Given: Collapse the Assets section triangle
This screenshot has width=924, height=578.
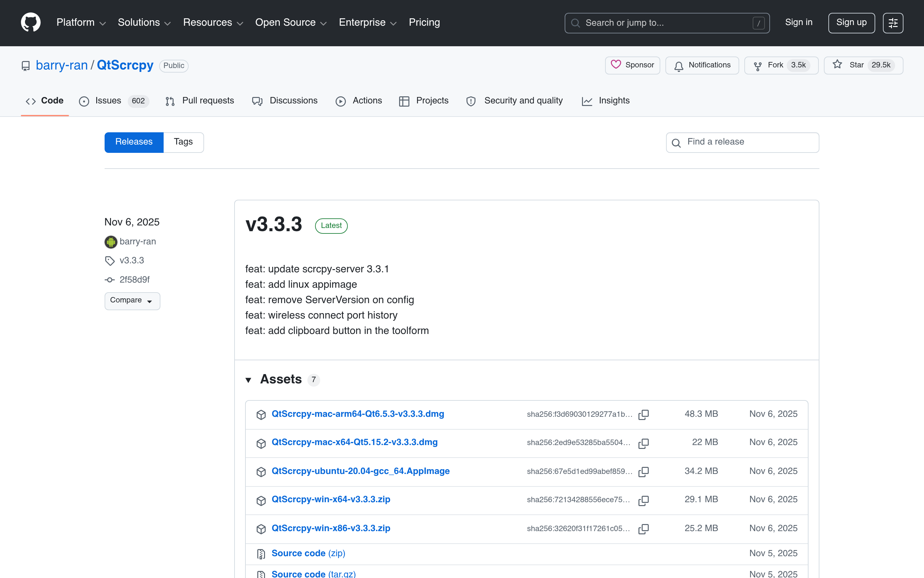Looking at the screenshot, I should point(248,380).
